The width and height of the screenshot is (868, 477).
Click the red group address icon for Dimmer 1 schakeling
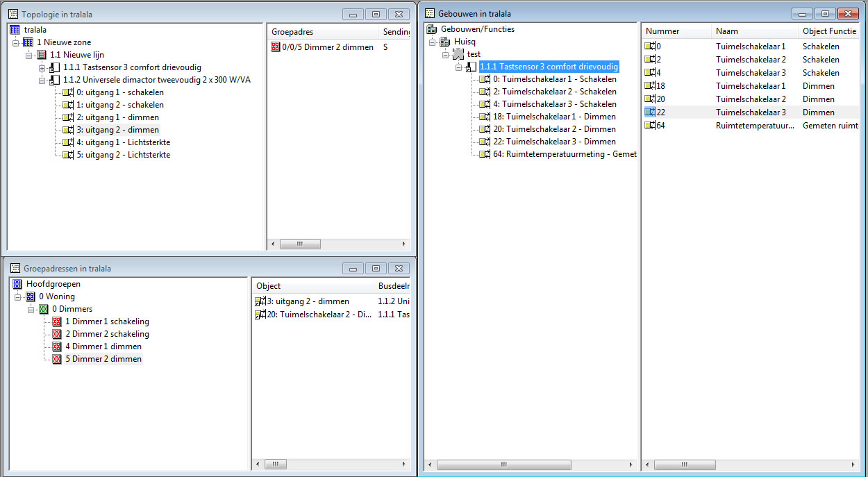point(57,321)
